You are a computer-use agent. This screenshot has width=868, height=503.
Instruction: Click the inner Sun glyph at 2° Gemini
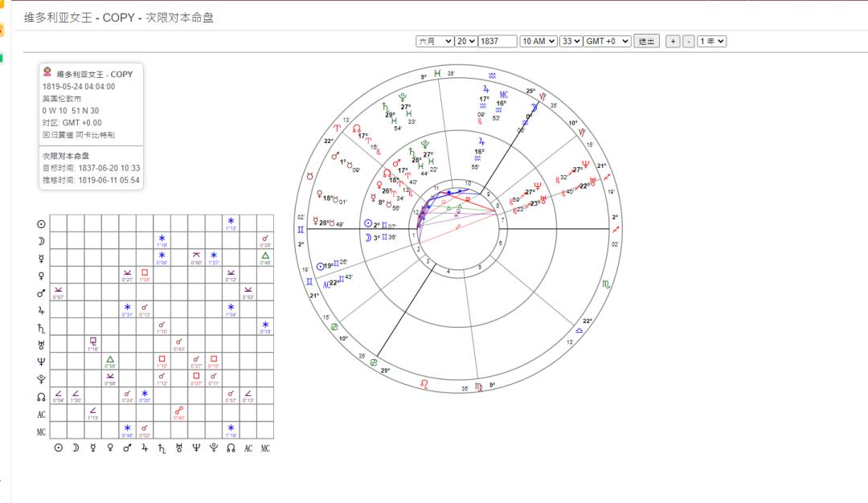(368, 223)
